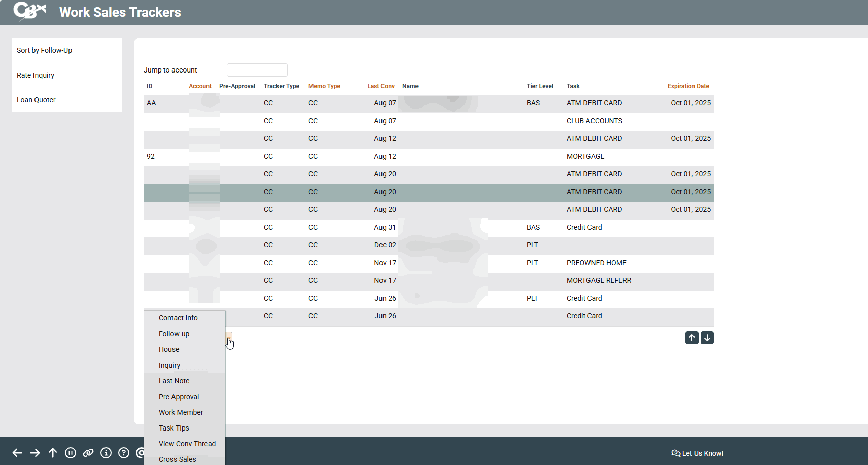Click the Jump to account field
The height and width of the screenshot is (465, 868).
click(x=257, y=70)
